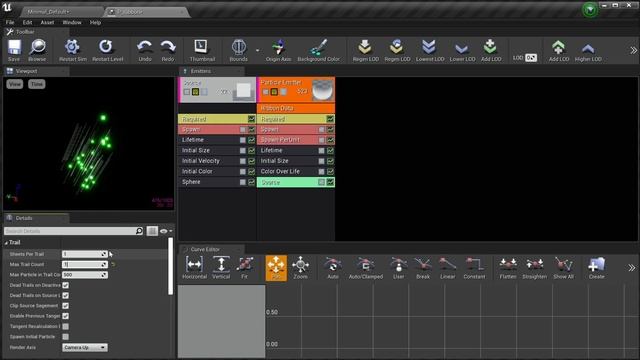Click the Create curve tab icon
The image size is (640, 360).
click(596, 268)
